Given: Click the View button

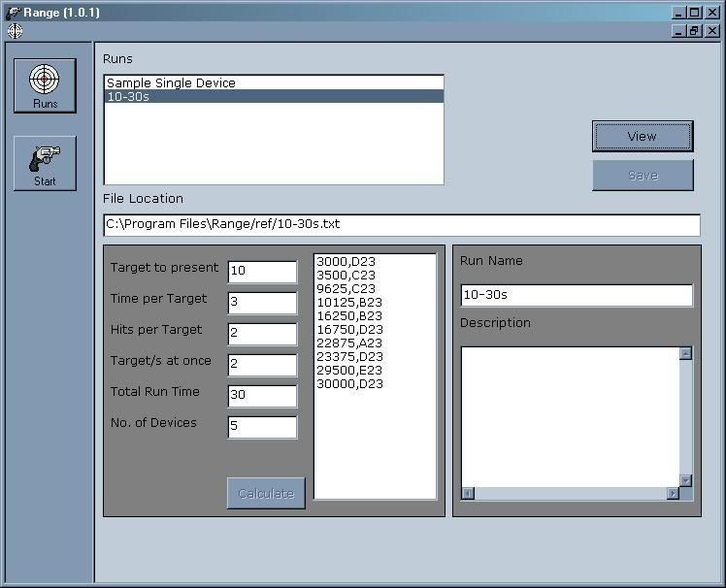Looking at the screenshot, I should pos(642,137).
